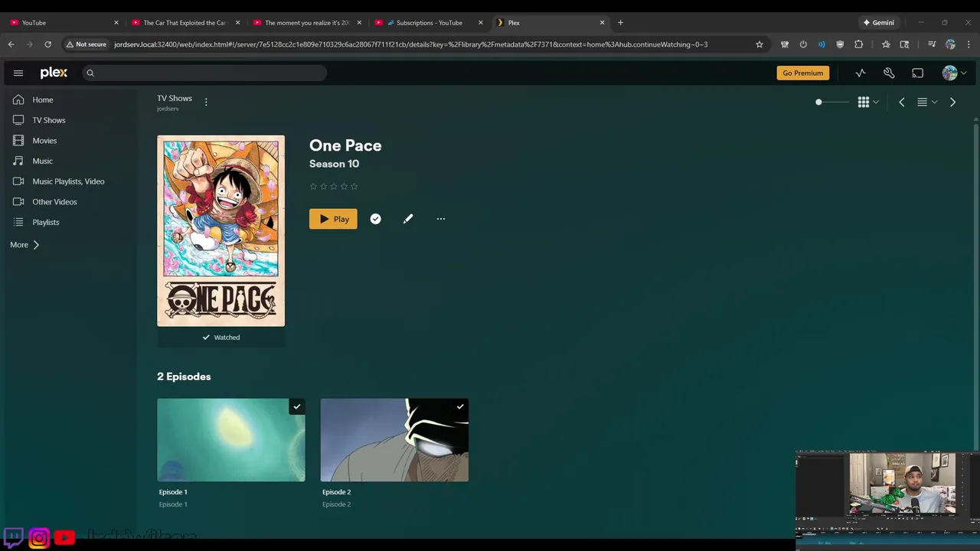Click the Gemini button in Chrome
This screenshot has height=551, width=980.
pyautogui.click(x=879, y=22)
